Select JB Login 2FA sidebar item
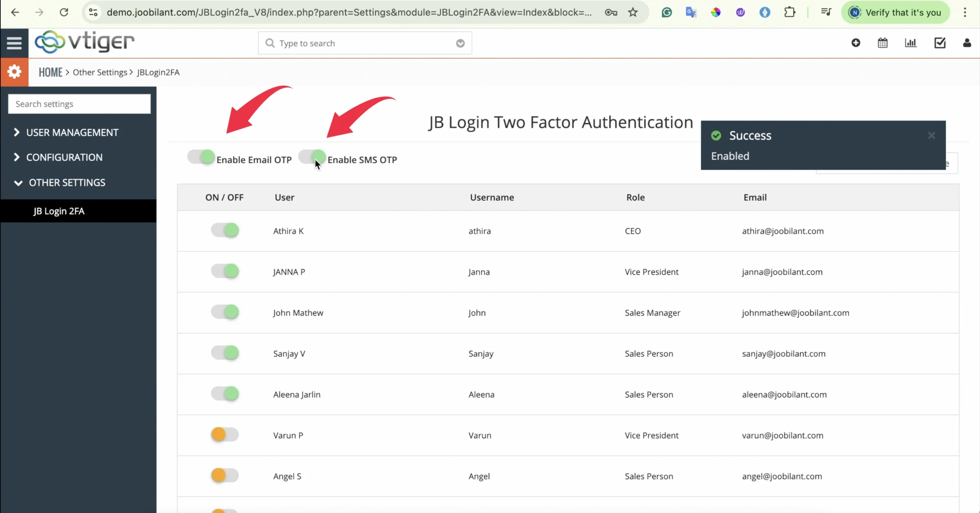Viewport: 980px width, 513px height. click(x=59, y=211)
